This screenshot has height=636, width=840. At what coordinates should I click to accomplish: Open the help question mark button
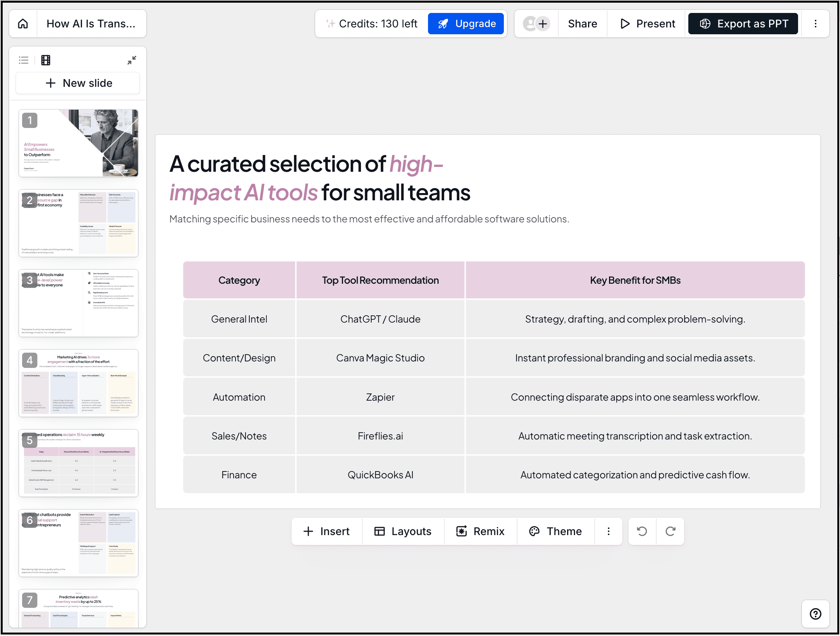click(816, 614)
